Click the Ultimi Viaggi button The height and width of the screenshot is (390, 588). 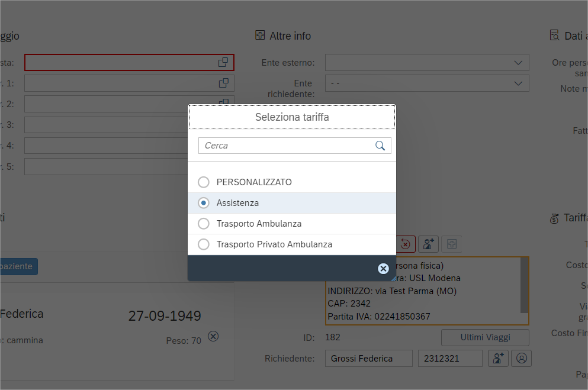(485, 337)
